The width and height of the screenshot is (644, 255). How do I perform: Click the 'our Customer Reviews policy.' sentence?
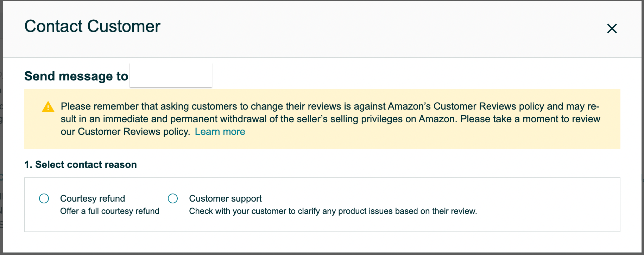click(125, 132)
